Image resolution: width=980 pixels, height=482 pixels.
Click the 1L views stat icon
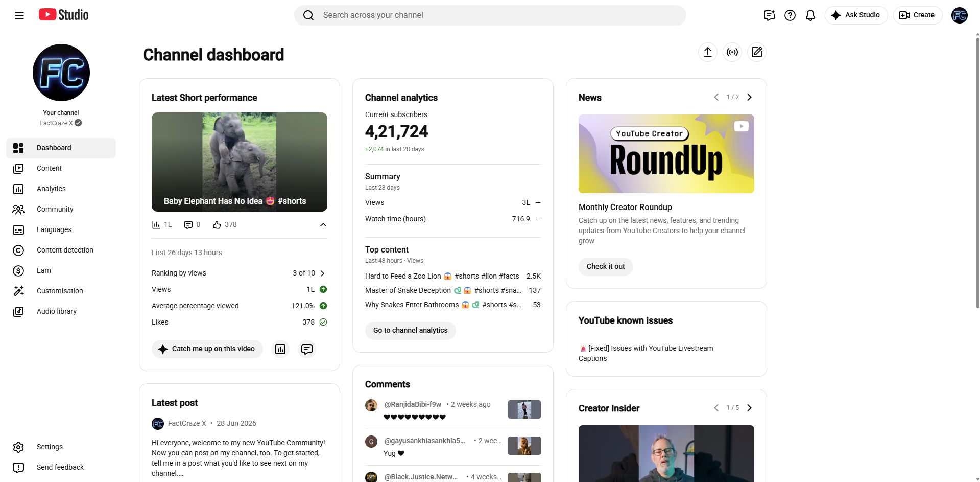[156, 225]
